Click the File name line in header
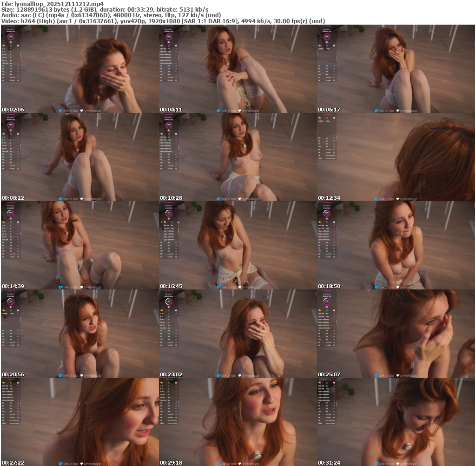 pyautogui.click(x=53, y=3)
